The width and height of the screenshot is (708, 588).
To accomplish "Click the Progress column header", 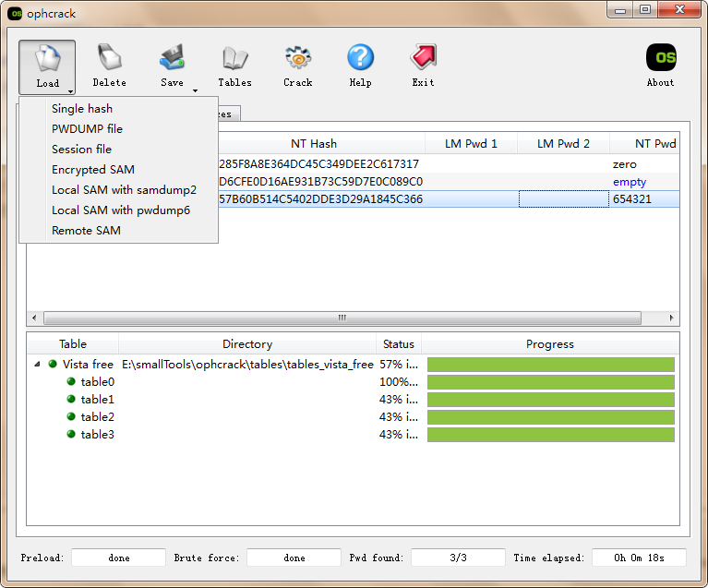I will (549, 344).
